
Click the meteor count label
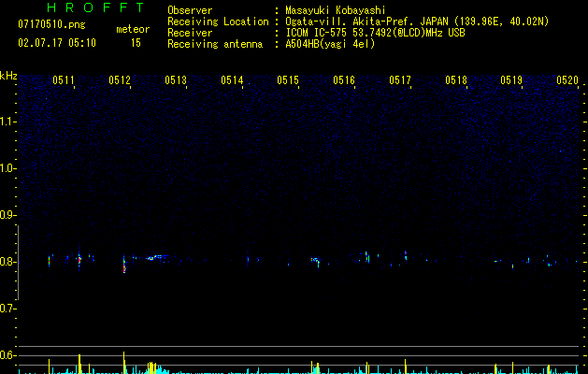[133, 29]
